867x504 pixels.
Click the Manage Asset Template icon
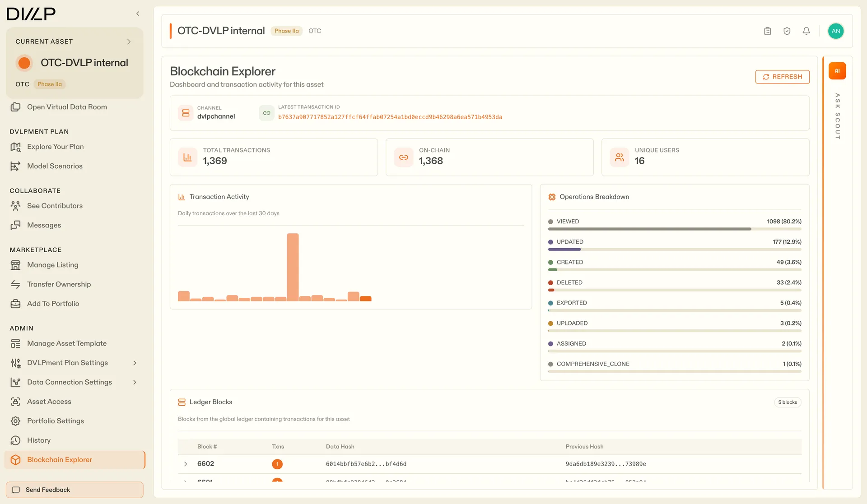pos(16,343)
